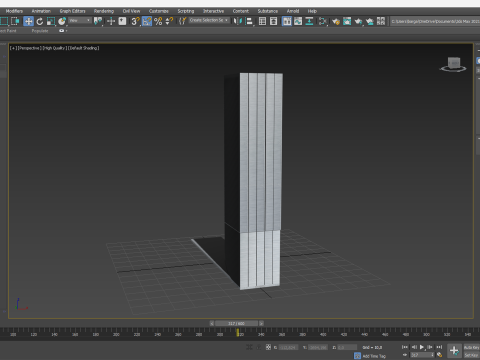Activate the Select and Rotate tool
The height and width of the screenshot is (360, 480).
40,21
